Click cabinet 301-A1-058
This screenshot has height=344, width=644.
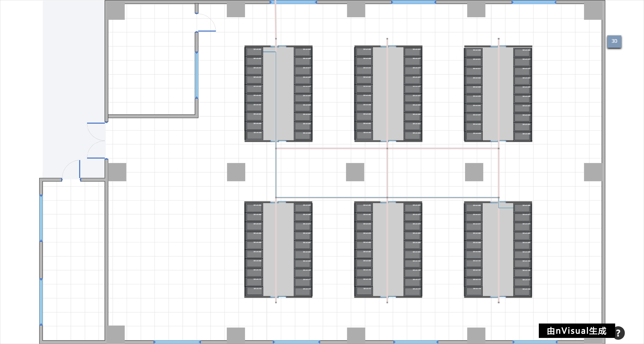[x=412, y=135]
